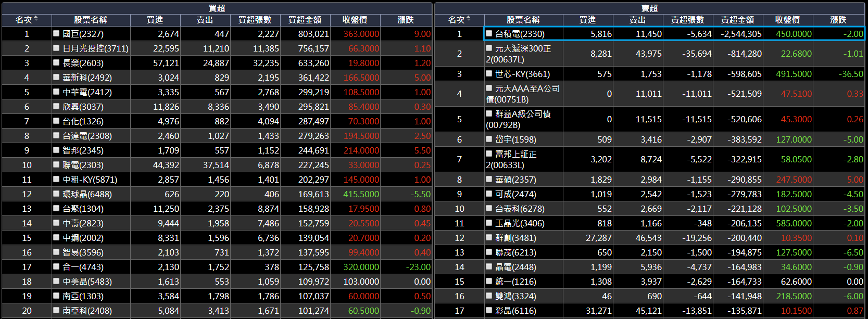Select 富邦上証正2(00633L)

[x=511, y=159]
